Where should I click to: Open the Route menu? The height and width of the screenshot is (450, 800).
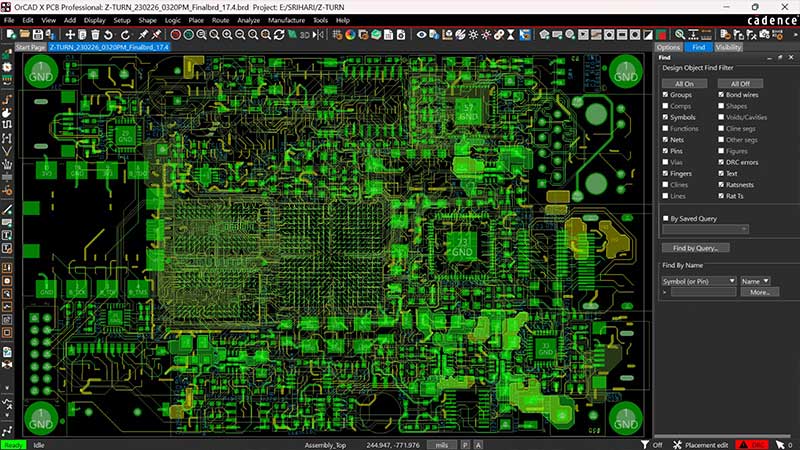point(220,20)
